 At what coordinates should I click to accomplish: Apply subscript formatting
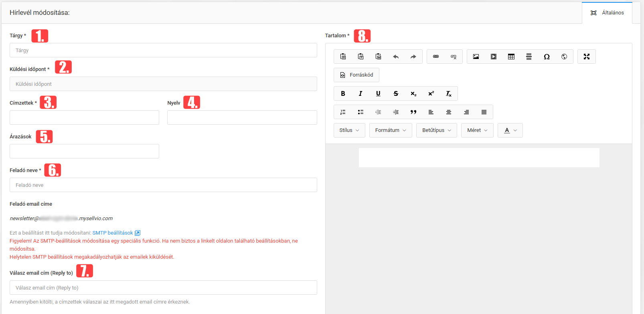pos(413,93)
